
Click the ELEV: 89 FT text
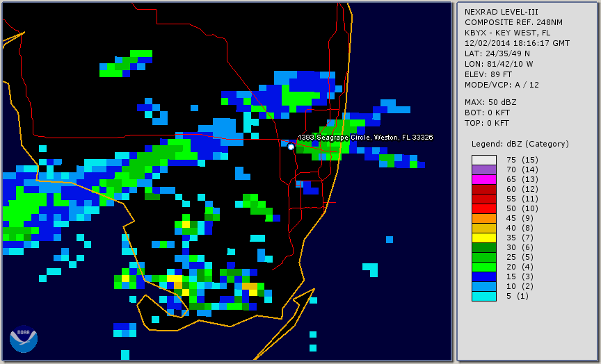488,74
